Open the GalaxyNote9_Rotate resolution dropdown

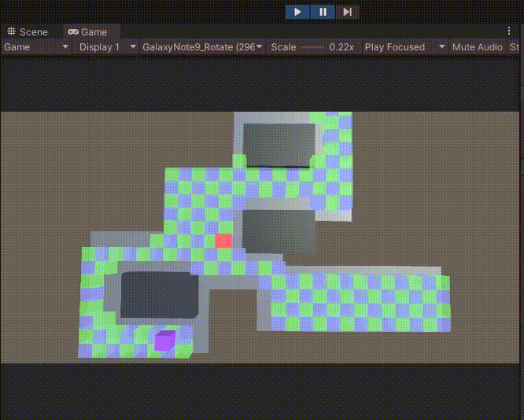(202, 47)
